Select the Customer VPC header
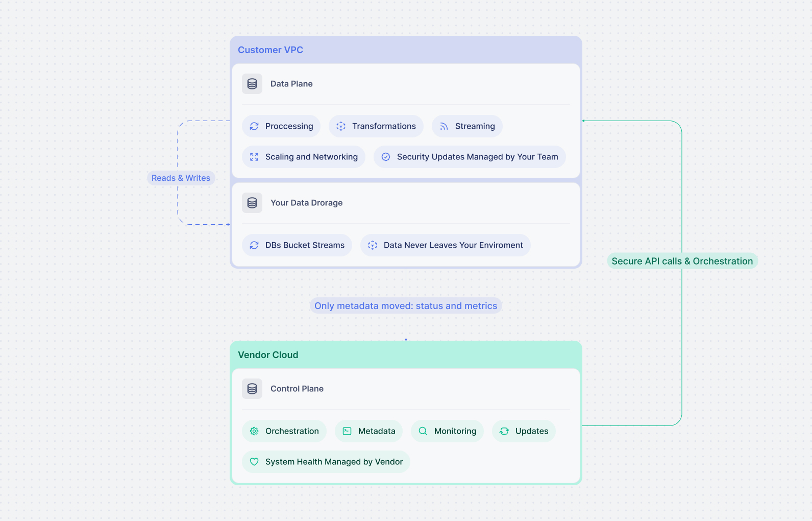 pos(270,50)
